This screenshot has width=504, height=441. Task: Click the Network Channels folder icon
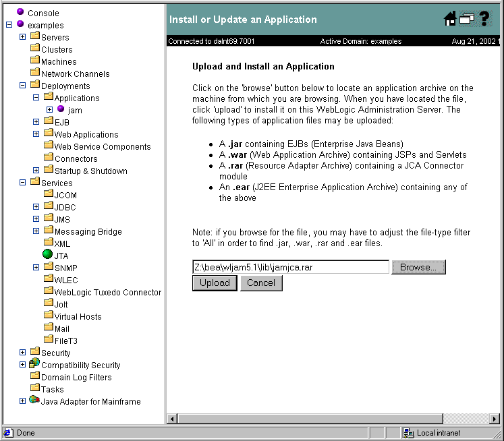pyautogui.click(x=34, y=72)
